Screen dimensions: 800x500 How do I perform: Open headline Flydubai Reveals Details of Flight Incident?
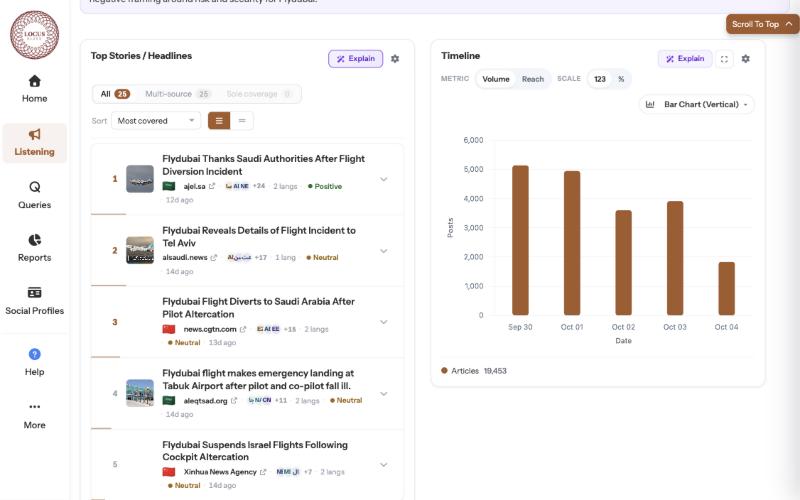(x=259, y=236)
